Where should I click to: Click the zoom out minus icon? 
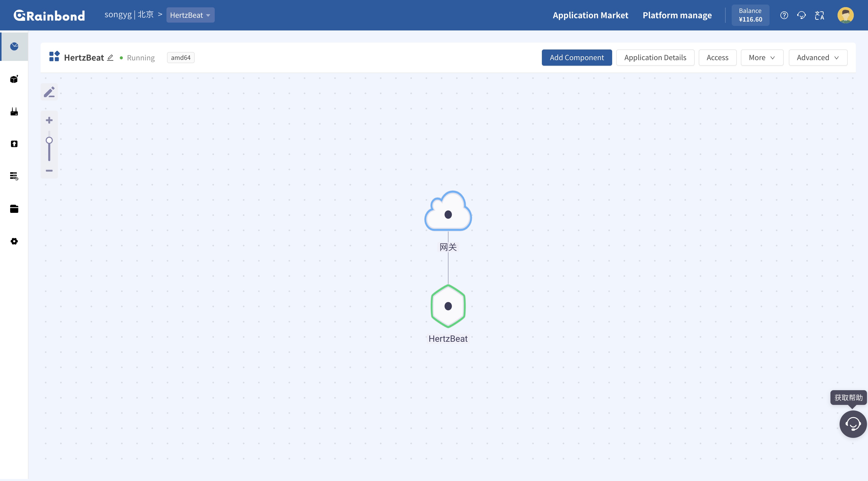[x=49, y=170]
